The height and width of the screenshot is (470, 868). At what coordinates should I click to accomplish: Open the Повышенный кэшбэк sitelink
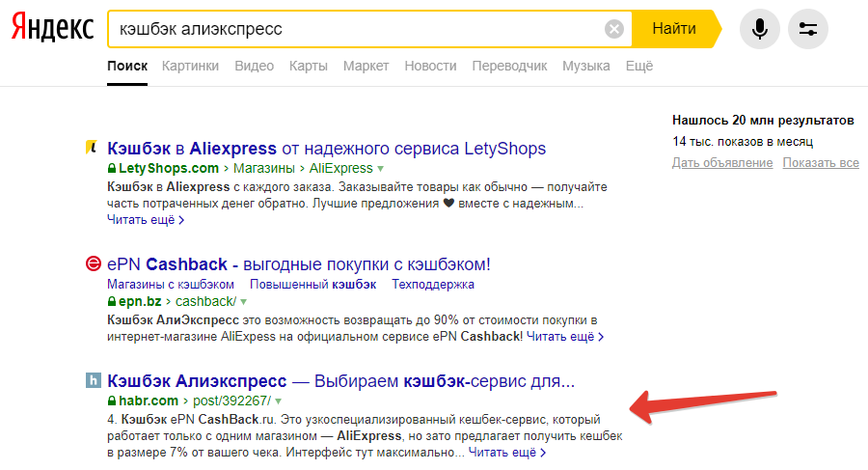pos(312,285)
